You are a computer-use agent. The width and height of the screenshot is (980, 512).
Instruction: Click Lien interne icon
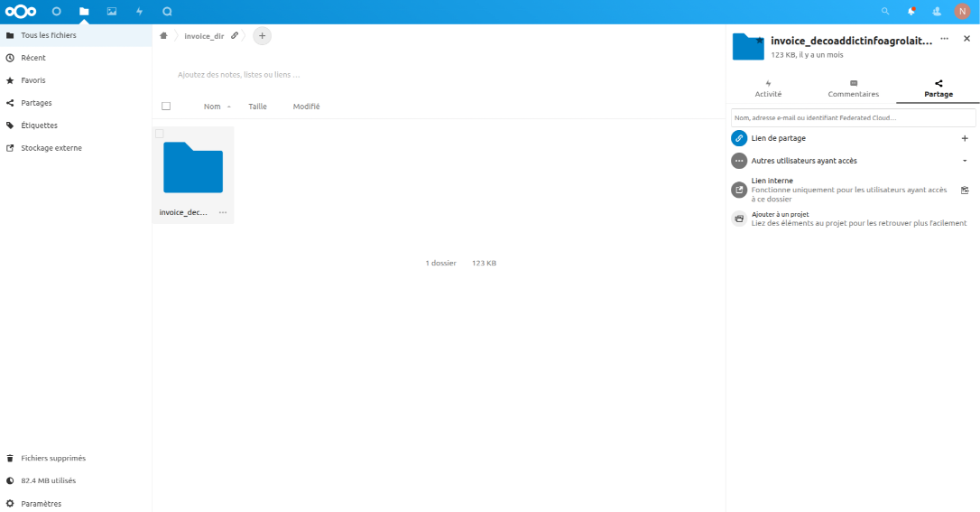739,190
